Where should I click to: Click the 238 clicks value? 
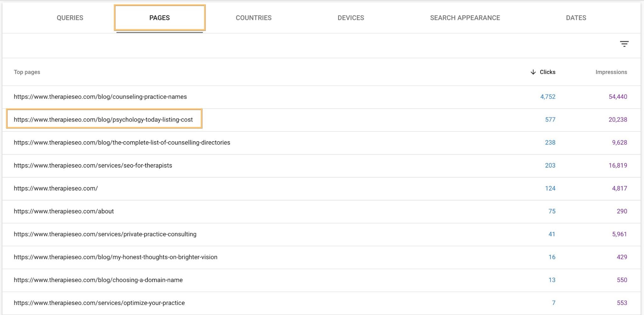click(x=550, y=143)
